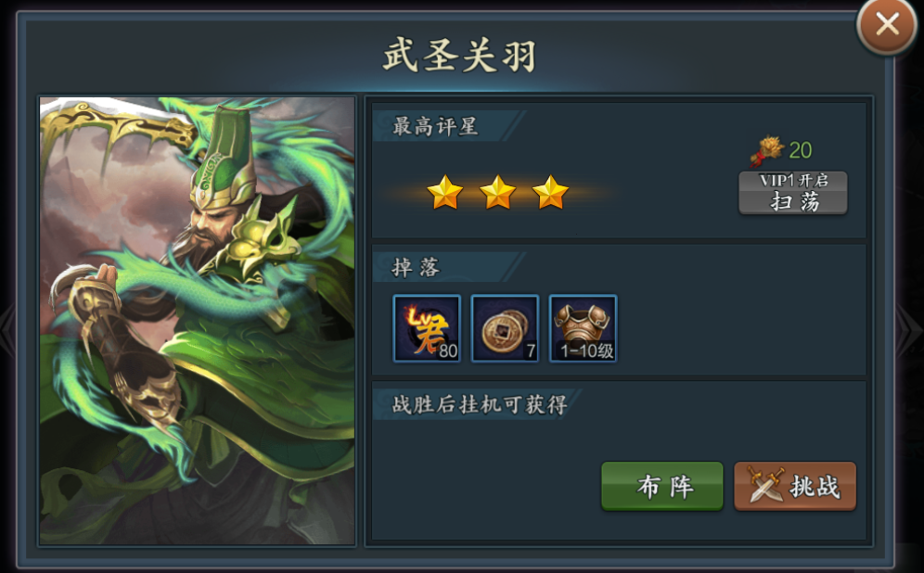Screen dimensions: 924x573
Task: Select the 掉落 drops section header
Action: click(416, 268)
